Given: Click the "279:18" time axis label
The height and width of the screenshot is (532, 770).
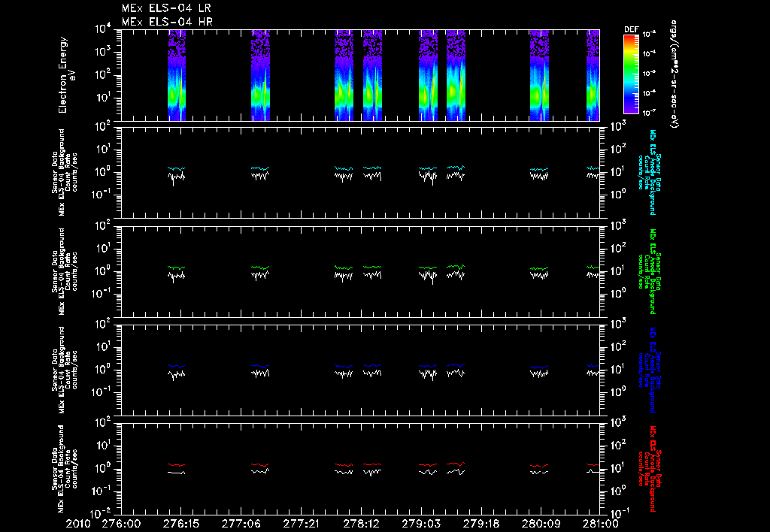Looking at the screenshot, I should click(480, 524).
